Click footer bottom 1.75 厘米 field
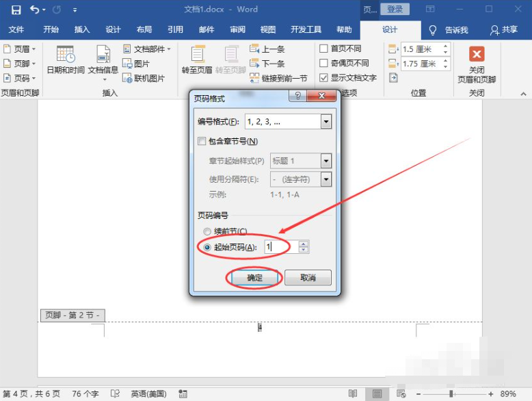Screen dimensions: 532x401 coord(421,64)
